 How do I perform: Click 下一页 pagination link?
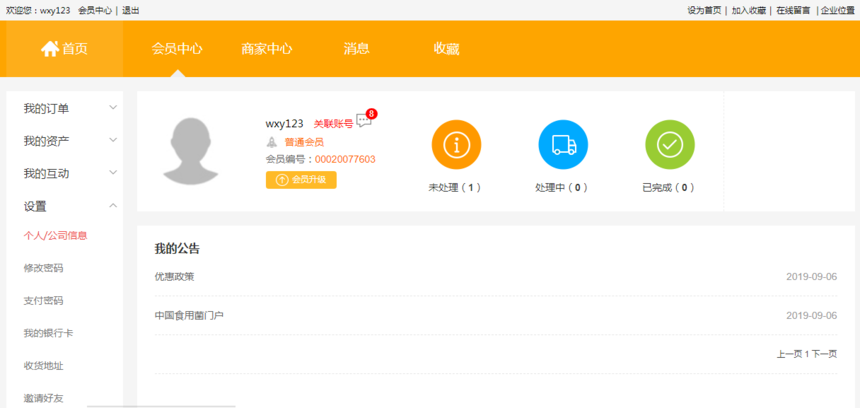[824, 354]
